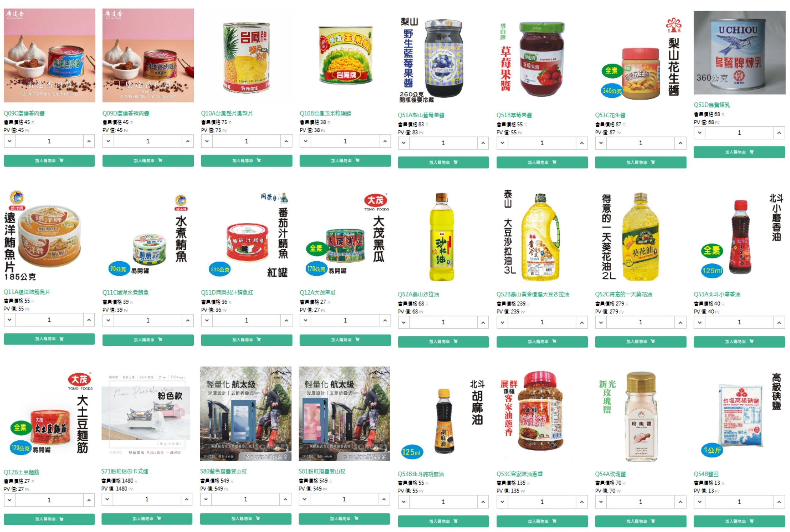This screenshot has width=790, height=532.
Task: Add Q09C garlic meat sauce to cart
Action: (49, 161)
